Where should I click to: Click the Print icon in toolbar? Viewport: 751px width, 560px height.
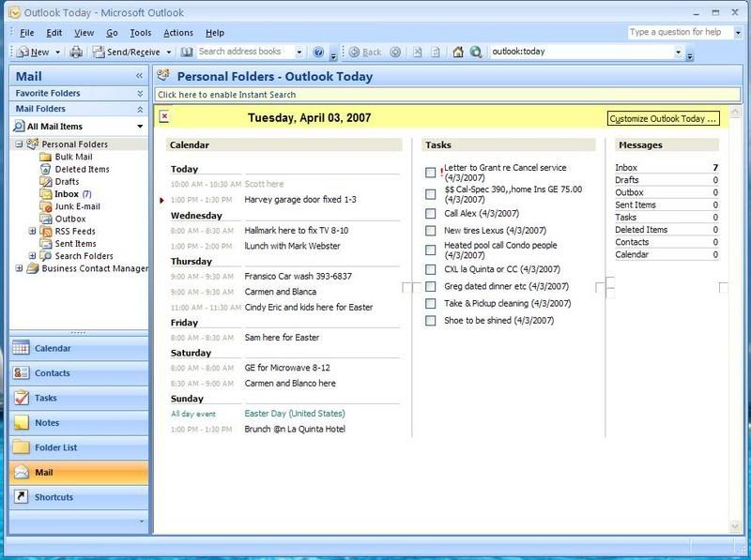click(x=76, y=53)
